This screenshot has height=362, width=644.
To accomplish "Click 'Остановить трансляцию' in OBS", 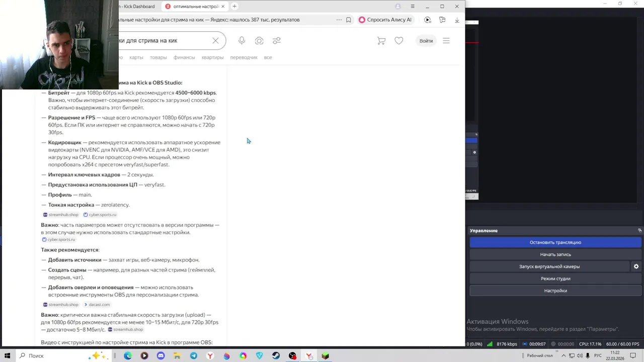I will point(555,242).
